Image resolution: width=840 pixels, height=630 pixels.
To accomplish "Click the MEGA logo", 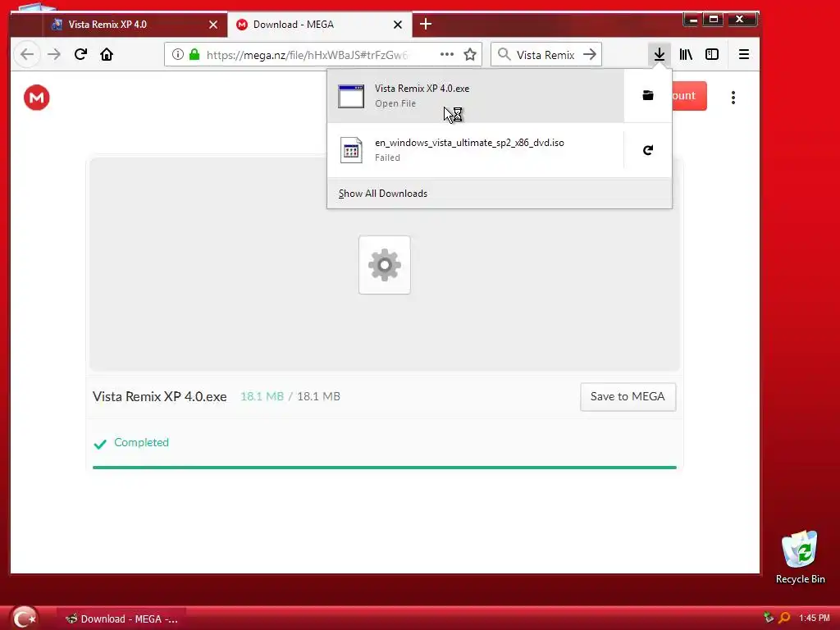I will tap(36, 98).
